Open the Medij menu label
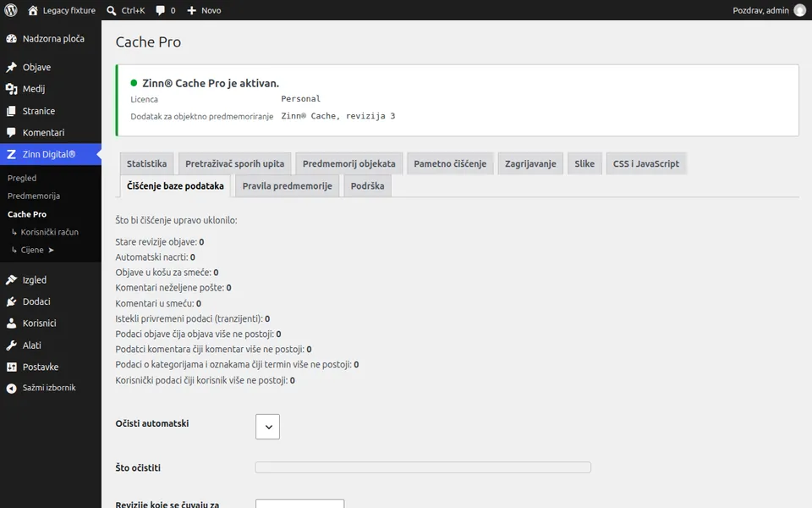812x508 pixels. (34, 89)
